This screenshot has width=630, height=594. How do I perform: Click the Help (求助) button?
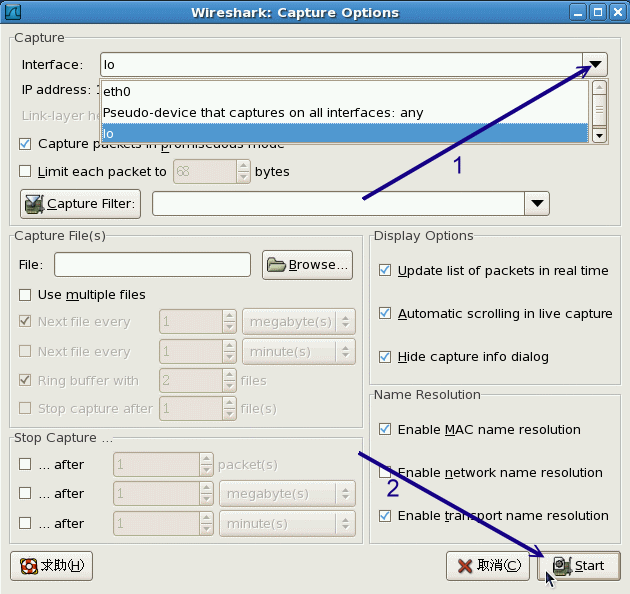(x=51, y=566)
